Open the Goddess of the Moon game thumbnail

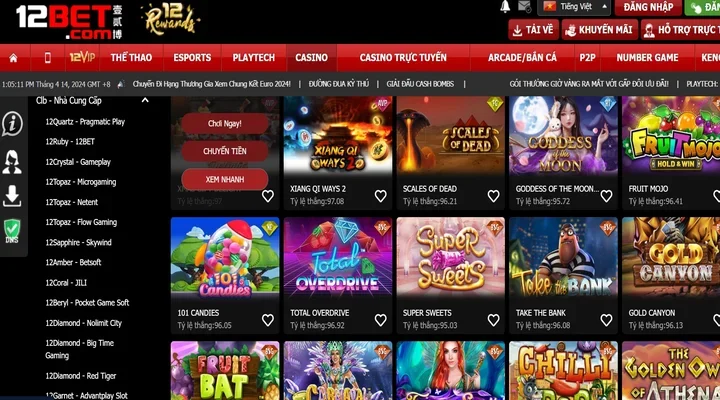point(563,136)
